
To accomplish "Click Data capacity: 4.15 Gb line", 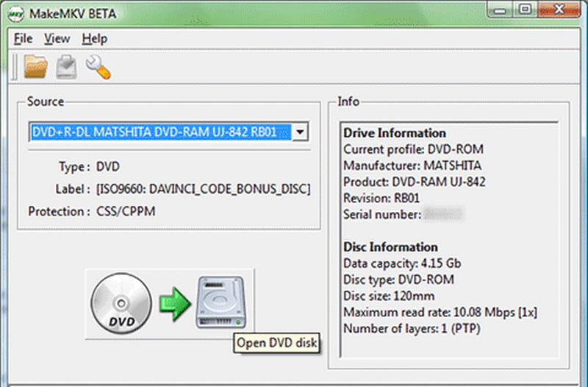I will [402, 263].
